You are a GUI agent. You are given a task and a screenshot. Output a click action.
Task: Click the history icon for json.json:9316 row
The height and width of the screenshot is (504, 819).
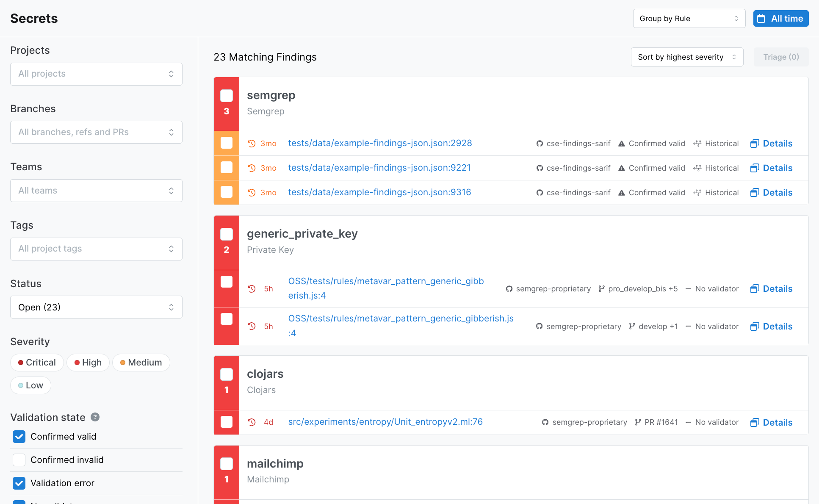coord(252,193)
